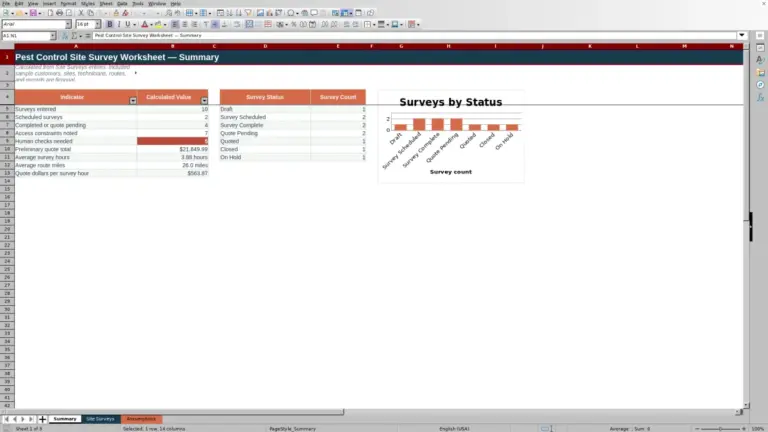Click the Sort Descending icon
Image resolution: width=768 pixels, height=432 pixels.
pyautogui.click(x=239, y=13)
